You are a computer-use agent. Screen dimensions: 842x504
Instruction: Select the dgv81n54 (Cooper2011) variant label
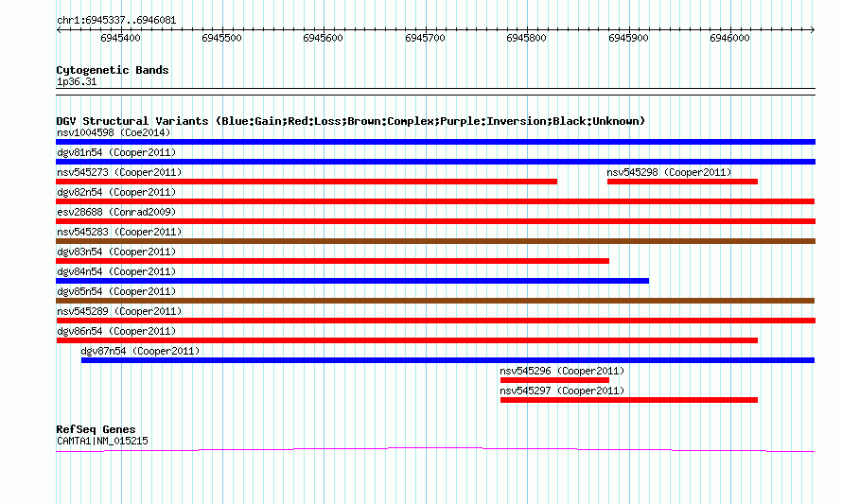116,152
